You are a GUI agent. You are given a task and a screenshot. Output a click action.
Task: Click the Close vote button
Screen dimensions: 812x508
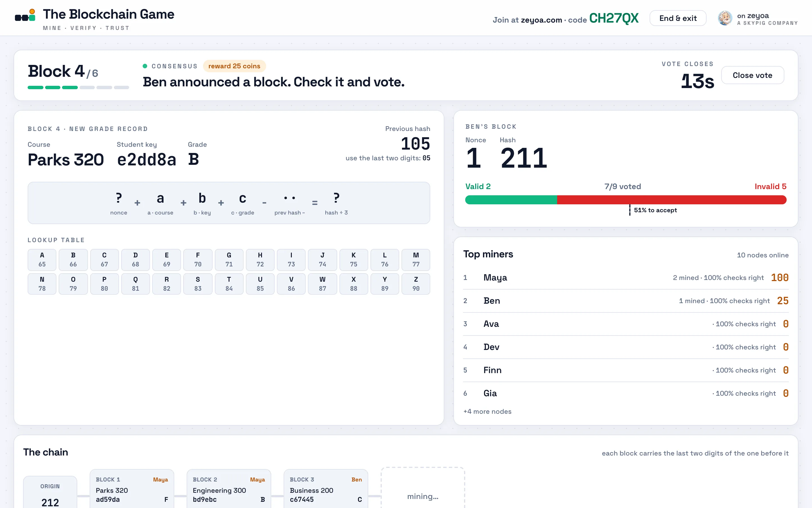(x=752, y=75)
